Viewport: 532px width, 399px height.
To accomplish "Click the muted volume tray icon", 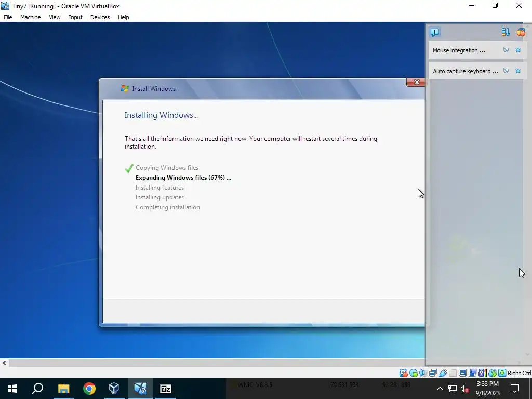I will click(x=464, y=389).
